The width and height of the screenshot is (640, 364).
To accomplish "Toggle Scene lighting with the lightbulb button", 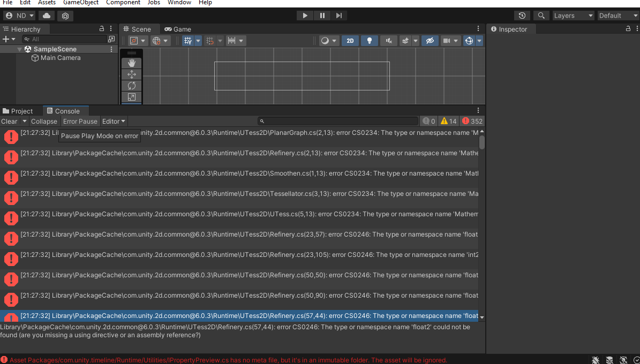I will 370,41.
